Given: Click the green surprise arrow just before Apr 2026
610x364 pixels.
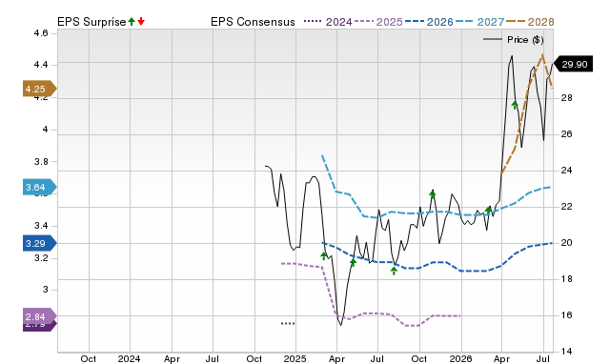Looking at the screenshot, I should (x=488, y=211).
